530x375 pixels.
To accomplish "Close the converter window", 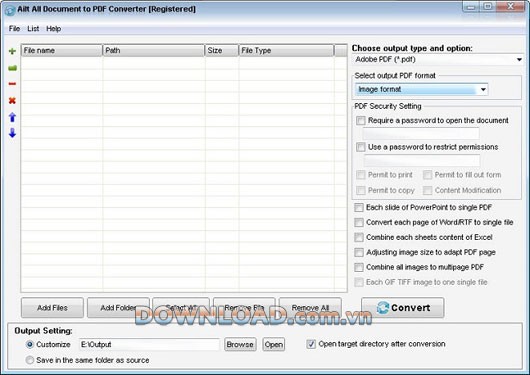I will click(510, 7).
